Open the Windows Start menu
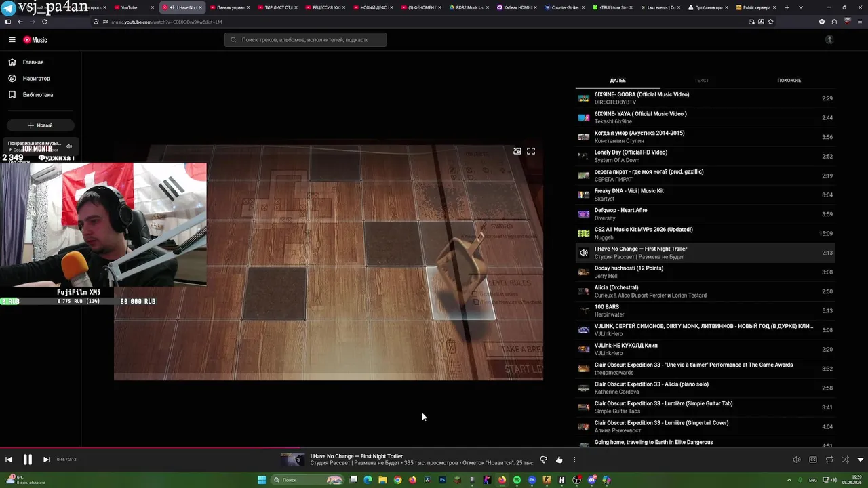Screen dimensions: 868x488 [x=262, y=480]
